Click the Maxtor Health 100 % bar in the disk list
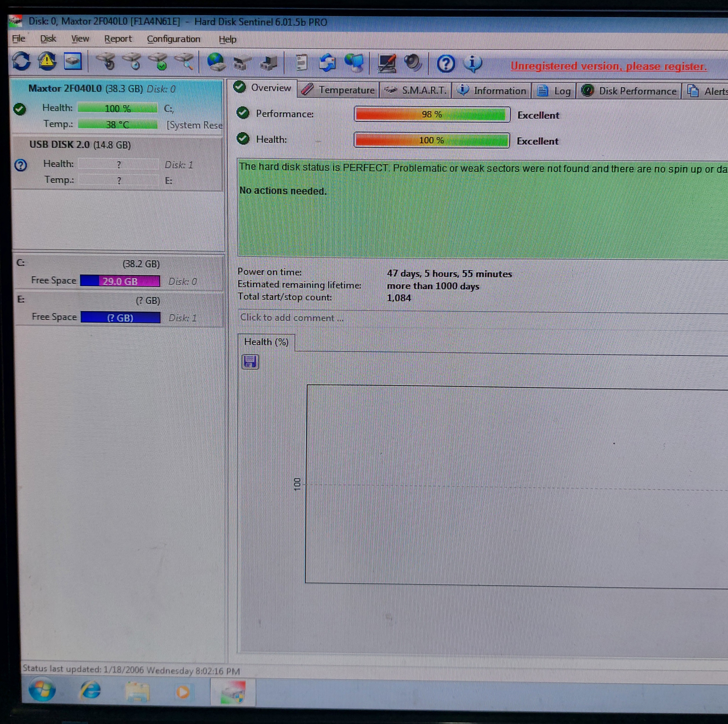The height and width of the screenshot is (724, 728). [x=117, y=108]
